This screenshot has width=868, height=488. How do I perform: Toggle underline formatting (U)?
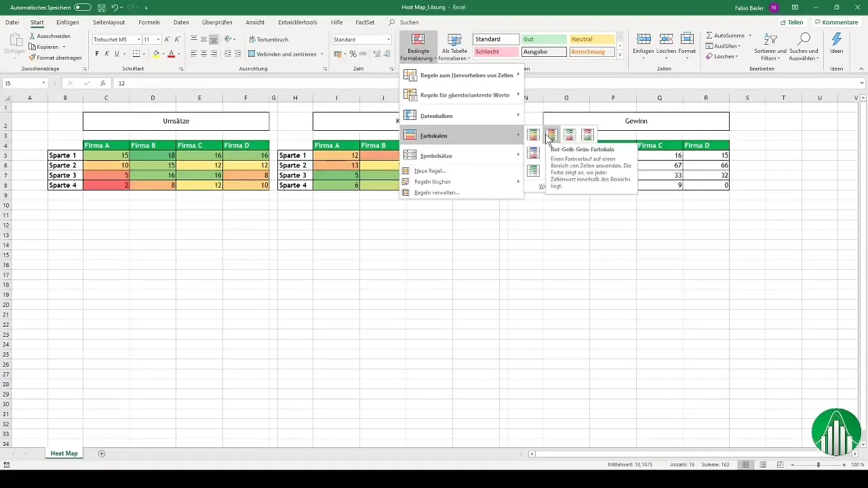[117, 54]
